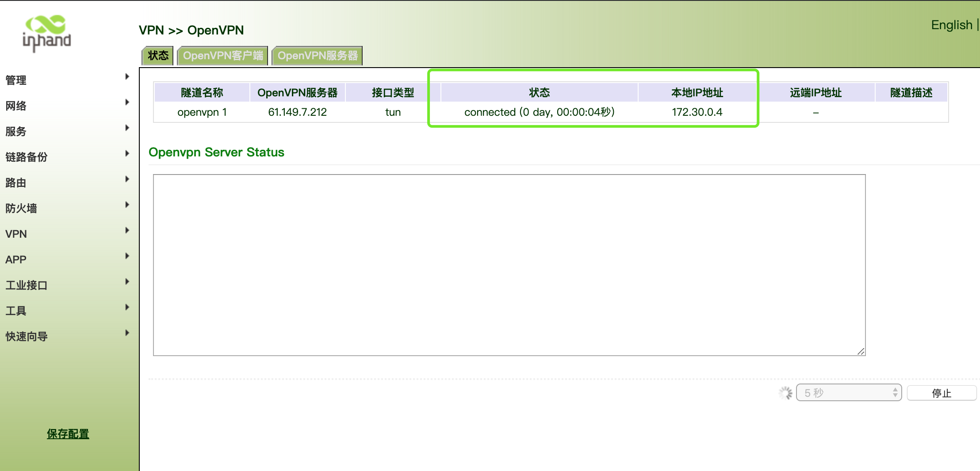Expand the 防火墙 menu arrow
Viewport: 980px width, 471px height.
(127, 205)
